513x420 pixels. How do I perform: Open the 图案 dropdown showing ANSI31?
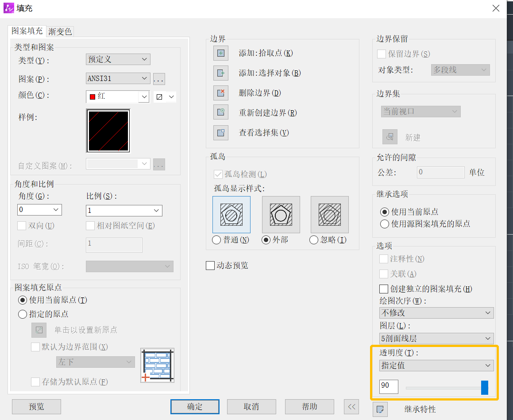118,78
